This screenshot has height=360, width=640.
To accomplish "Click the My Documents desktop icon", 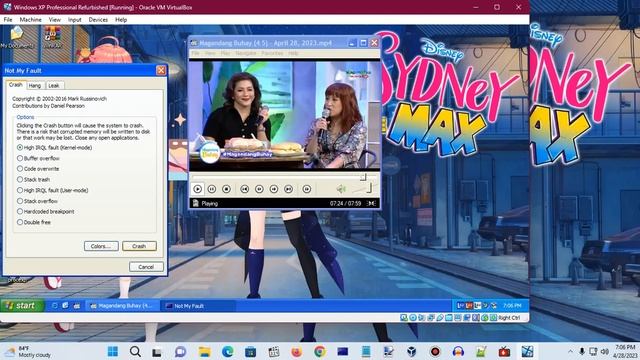I will (x=17, y=38).
